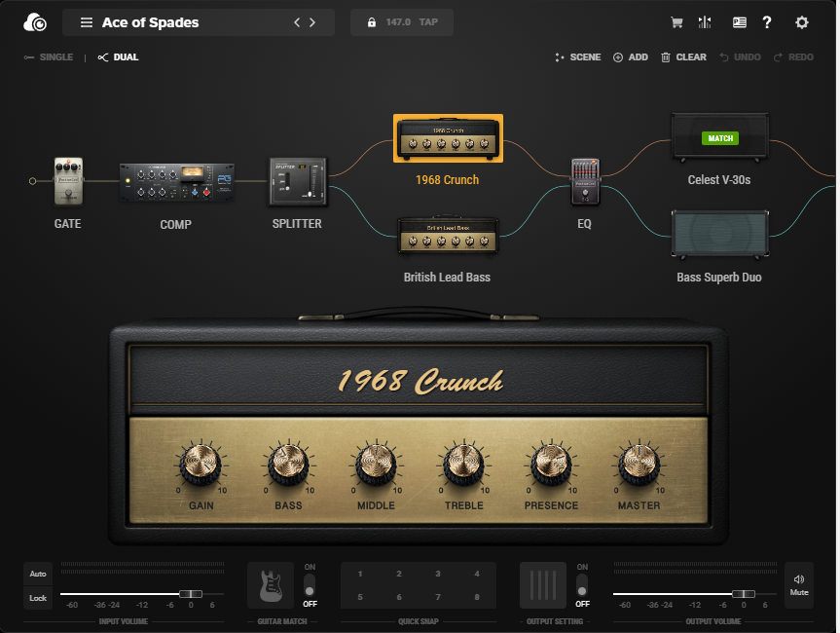Click the PRESENCE knob
This screenshot has height=633, width=840.
(551, 464)
